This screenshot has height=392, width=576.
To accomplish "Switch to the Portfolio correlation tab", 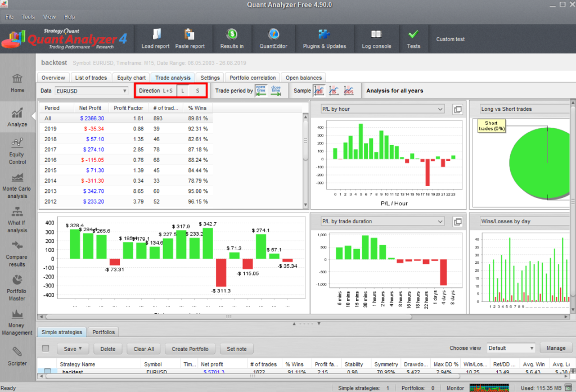I will pyautogui.click(x=253, y=78).
